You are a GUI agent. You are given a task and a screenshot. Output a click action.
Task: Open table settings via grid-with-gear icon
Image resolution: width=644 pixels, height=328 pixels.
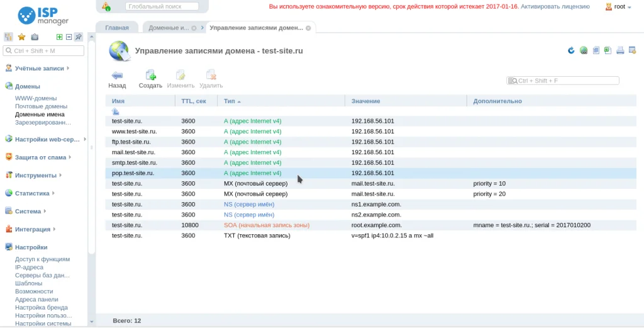[x=631, y=50]
